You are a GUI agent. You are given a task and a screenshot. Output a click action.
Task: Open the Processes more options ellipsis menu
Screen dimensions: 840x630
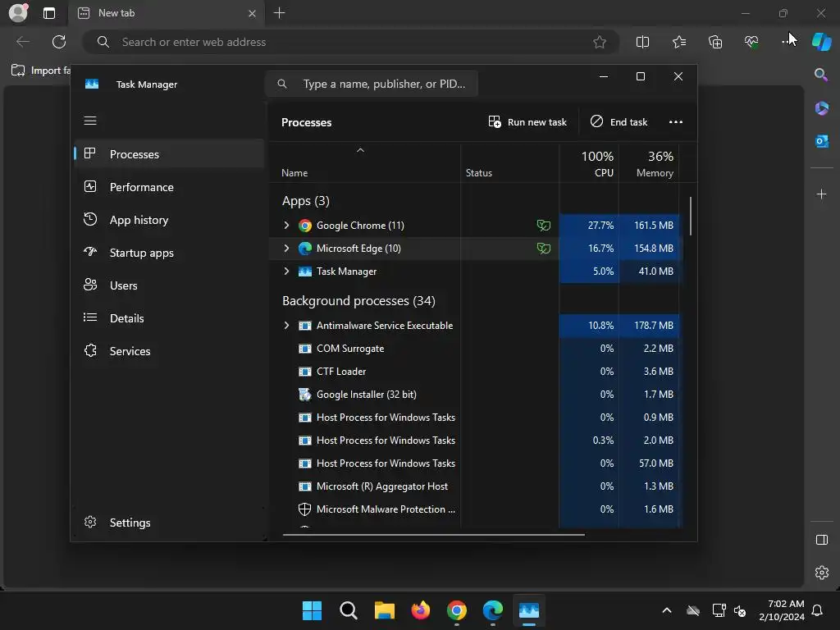click(x=676, y=122)
